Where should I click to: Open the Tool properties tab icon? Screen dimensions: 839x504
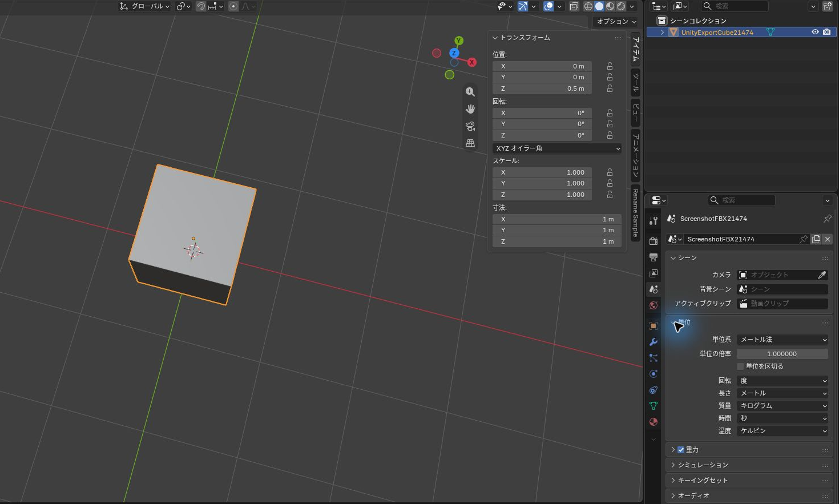tap(654, 220)
